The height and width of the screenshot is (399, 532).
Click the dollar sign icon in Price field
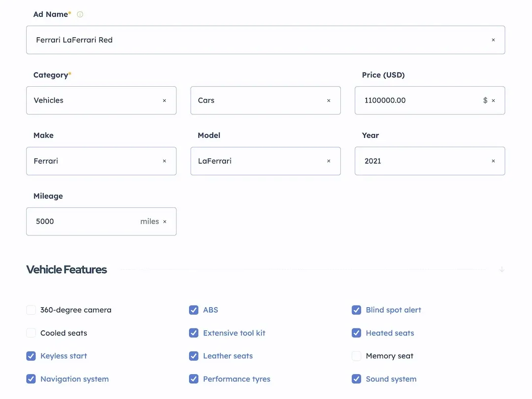point(485,100)
